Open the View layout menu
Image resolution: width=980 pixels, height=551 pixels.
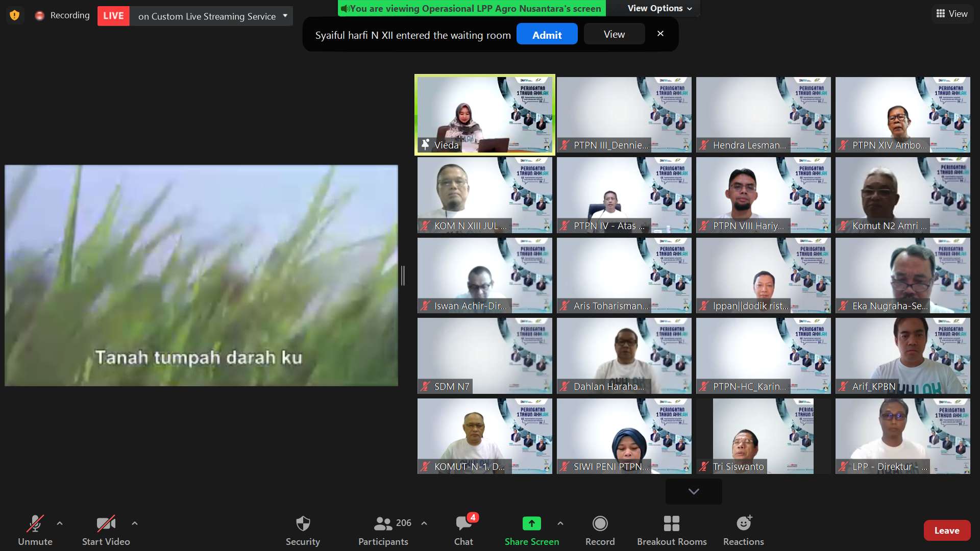pyautogui.click(x=952, y=14)
